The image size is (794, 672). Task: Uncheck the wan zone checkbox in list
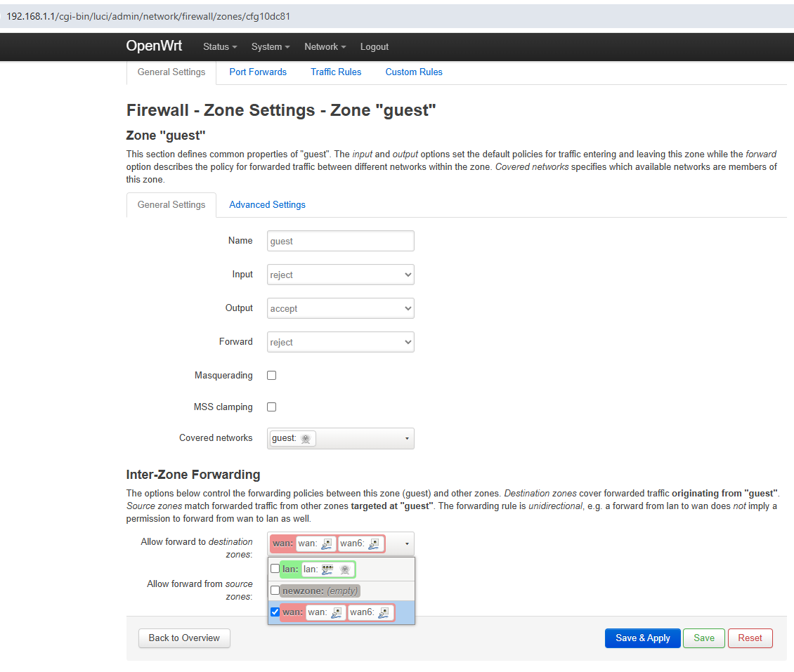(x=275, y=612)
